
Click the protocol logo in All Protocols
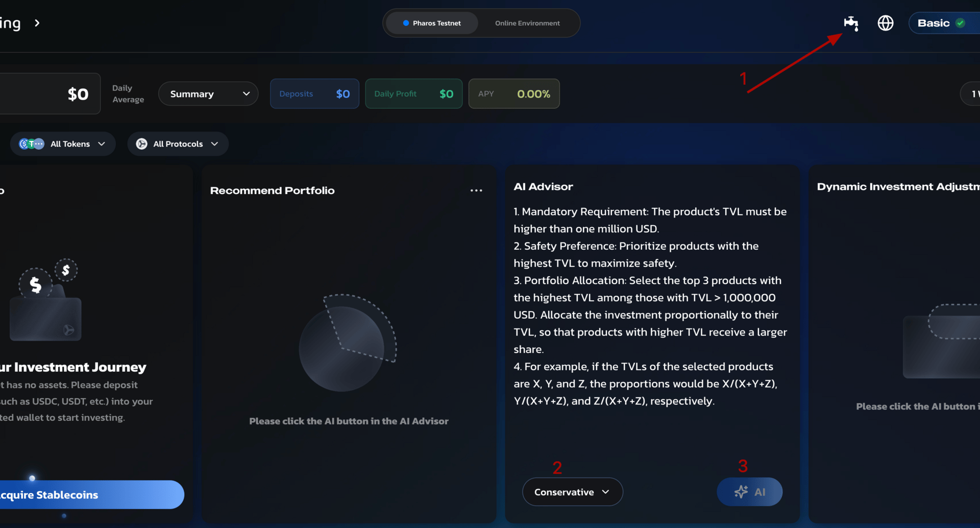coord(142,144)
